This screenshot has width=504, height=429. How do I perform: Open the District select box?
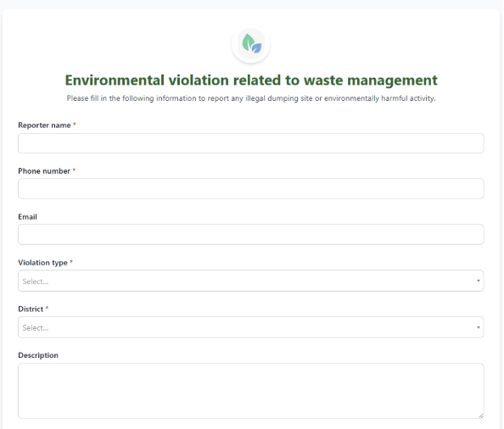click(250, 327)
